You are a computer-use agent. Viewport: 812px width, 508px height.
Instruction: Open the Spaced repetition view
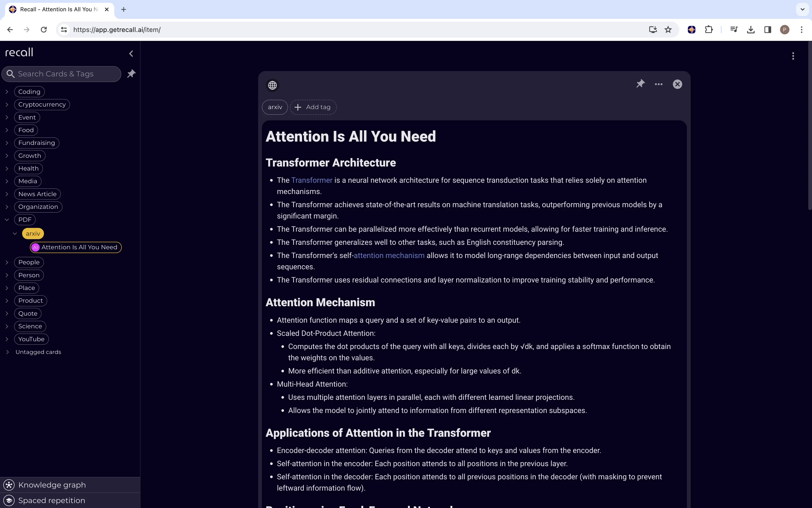point(51,500)
